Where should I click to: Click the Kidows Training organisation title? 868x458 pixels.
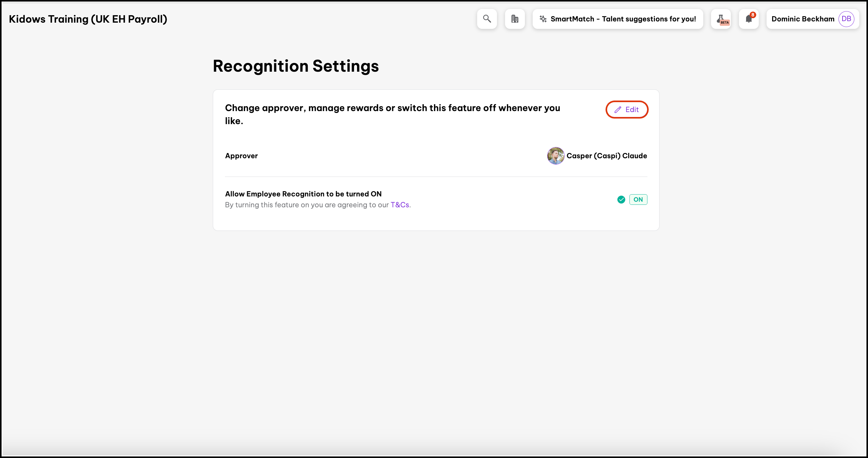coord(88,19)
